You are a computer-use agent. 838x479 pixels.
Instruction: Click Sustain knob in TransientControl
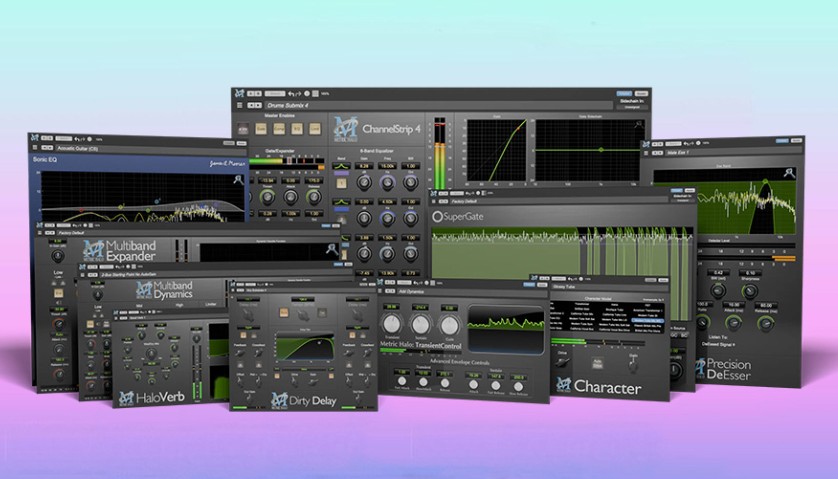click(x=420, y=325)
